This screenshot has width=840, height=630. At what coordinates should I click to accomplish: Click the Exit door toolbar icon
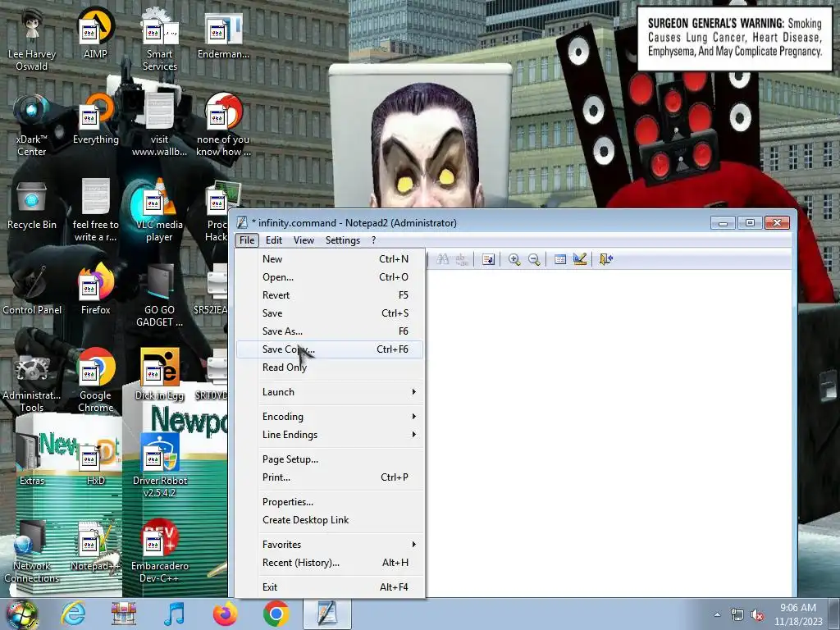(606, 259)
